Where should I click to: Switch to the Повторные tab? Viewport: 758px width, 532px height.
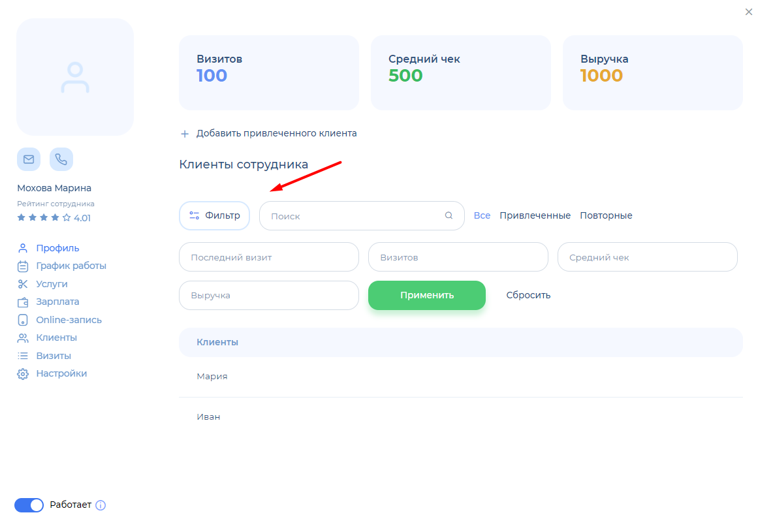pos(606,215)
